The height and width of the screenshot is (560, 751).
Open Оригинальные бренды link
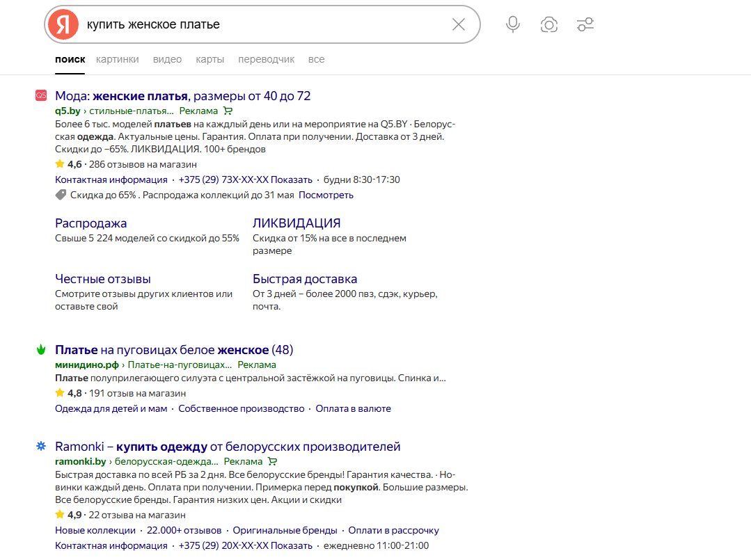click(x=285, y=530)
